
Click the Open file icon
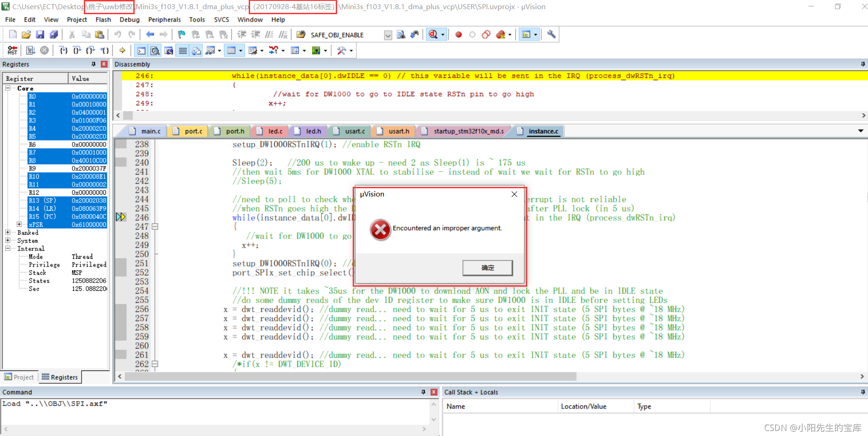coord(27,34)
